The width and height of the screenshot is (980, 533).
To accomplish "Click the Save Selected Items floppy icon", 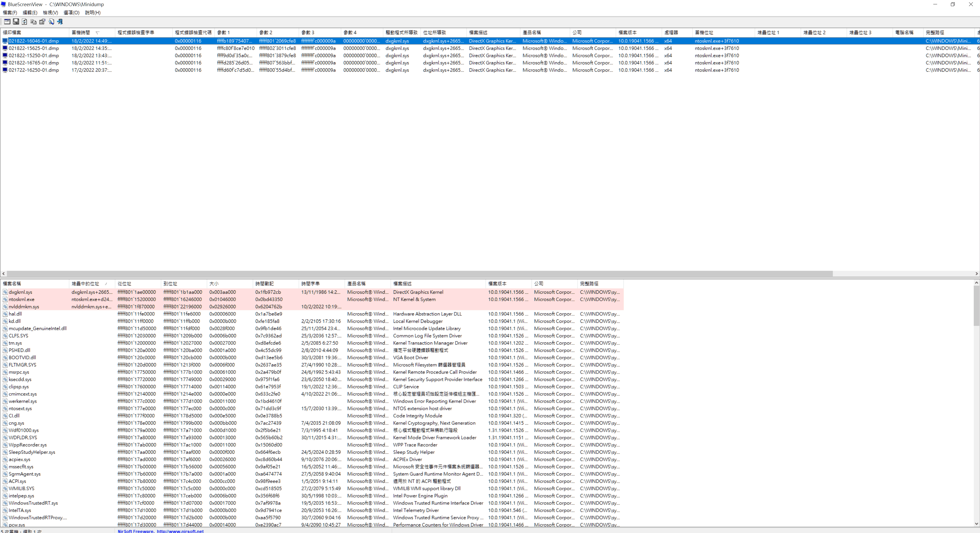I will (16, 22).
